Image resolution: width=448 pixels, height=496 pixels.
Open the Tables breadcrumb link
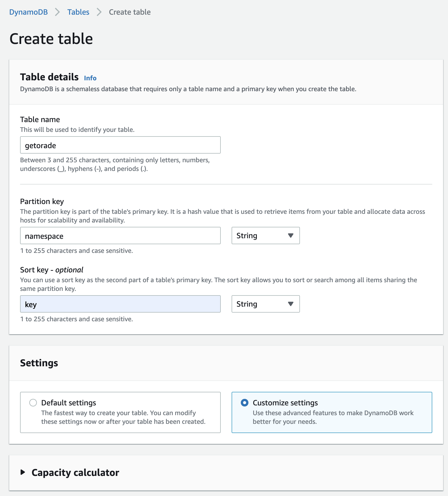[78, 12]
